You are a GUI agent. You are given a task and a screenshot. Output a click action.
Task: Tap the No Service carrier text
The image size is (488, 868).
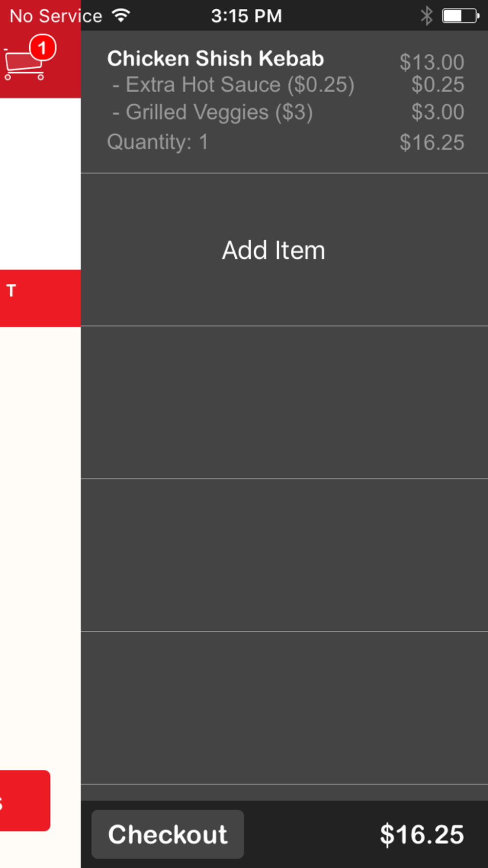(x=56, y=16)
